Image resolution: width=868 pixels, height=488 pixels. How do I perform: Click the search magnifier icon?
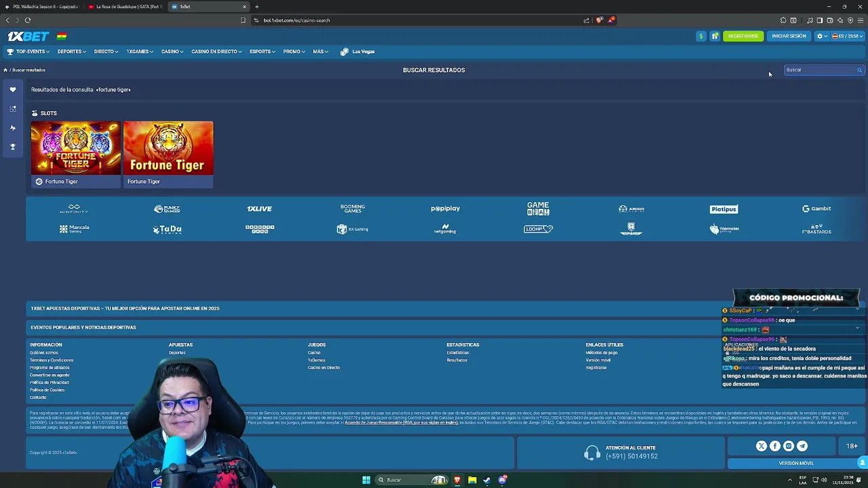[859, 70]
